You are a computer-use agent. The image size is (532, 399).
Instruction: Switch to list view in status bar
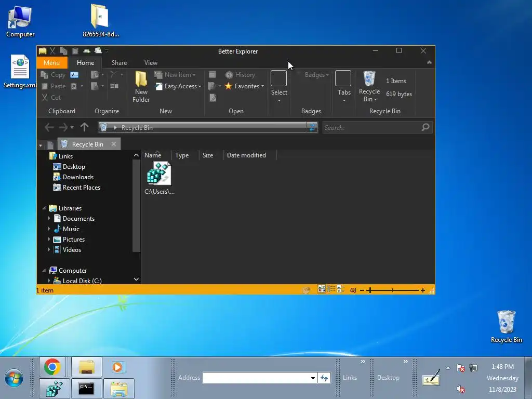pyautogui.click(x=331, y=289)
